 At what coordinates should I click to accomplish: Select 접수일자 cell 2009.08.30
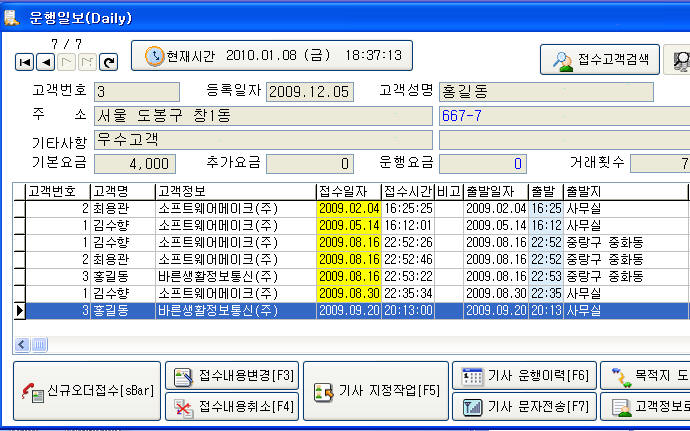click(349, 293)
